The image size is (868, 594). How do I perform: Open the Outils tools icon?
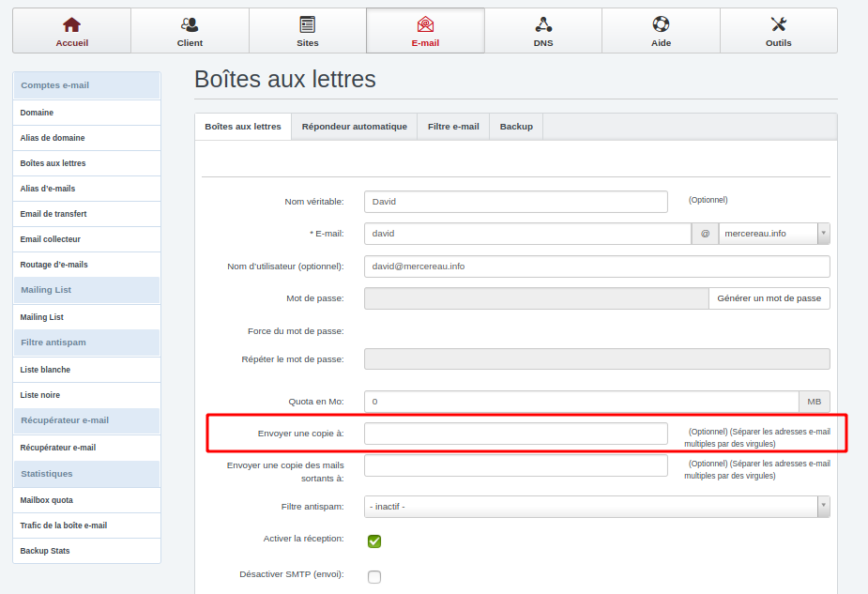[x=778, y=24]
